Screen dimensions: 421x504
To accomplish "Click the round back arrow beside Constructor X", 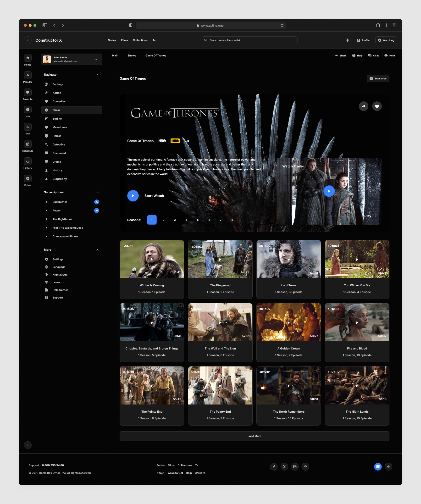I will pos(28,40).
